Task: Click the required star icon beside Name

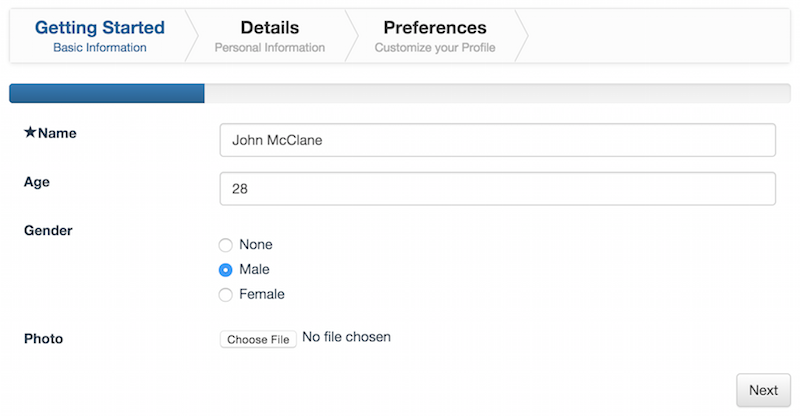Action: 30,133
